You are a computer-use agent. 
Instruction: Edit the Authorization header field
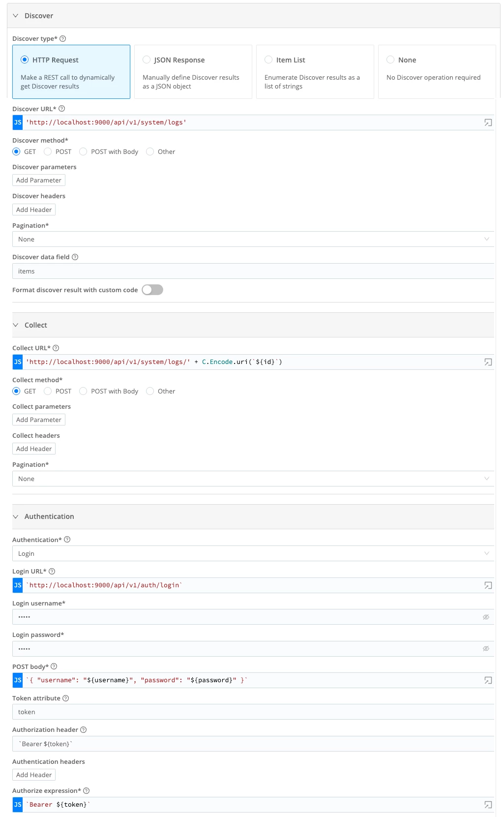(253, 744)
